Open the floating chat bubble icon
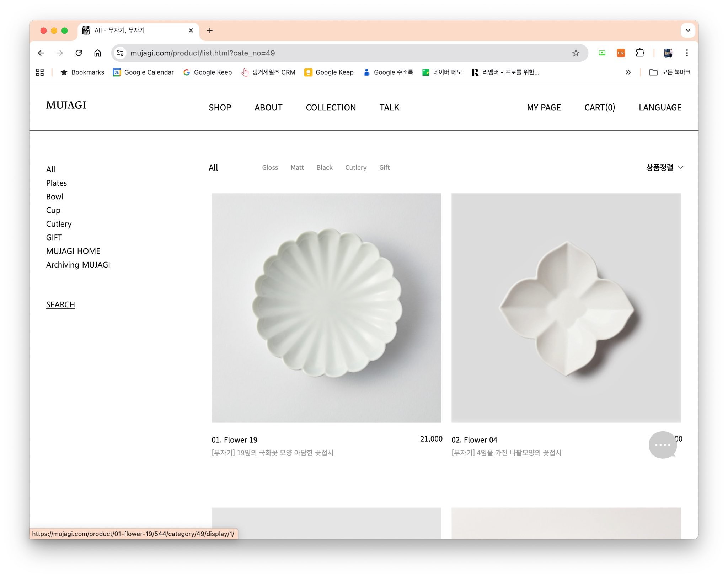Image resolution: width=728 pixels, height=578 pixels. [662, 445]
